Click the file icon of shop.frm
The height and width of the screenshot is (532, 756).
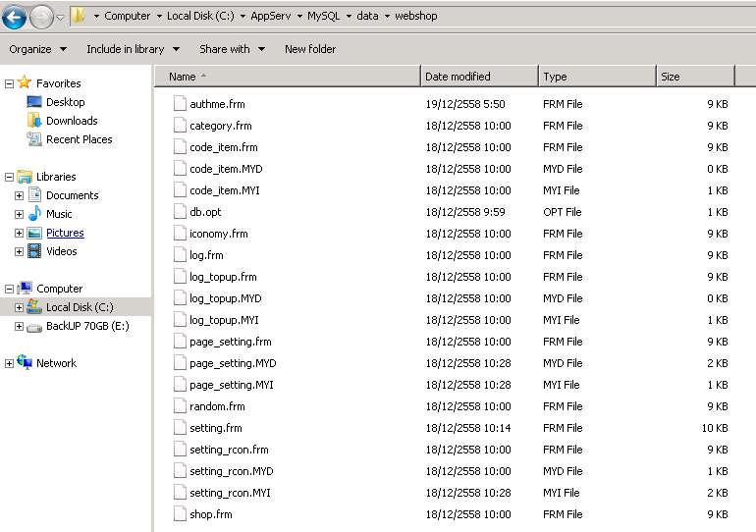coord(180,513)
